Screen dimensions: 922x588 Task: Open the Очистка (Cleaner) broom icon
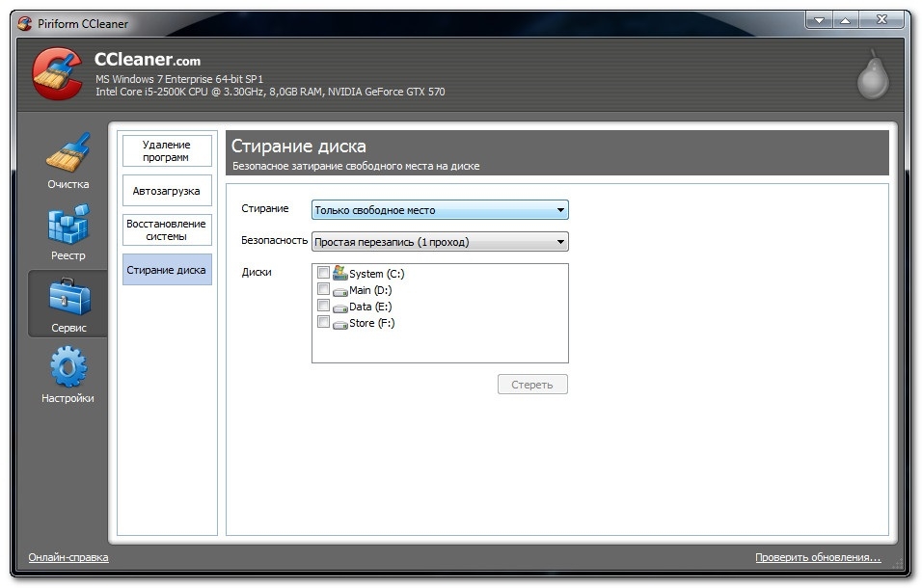(x=68, y=154)
